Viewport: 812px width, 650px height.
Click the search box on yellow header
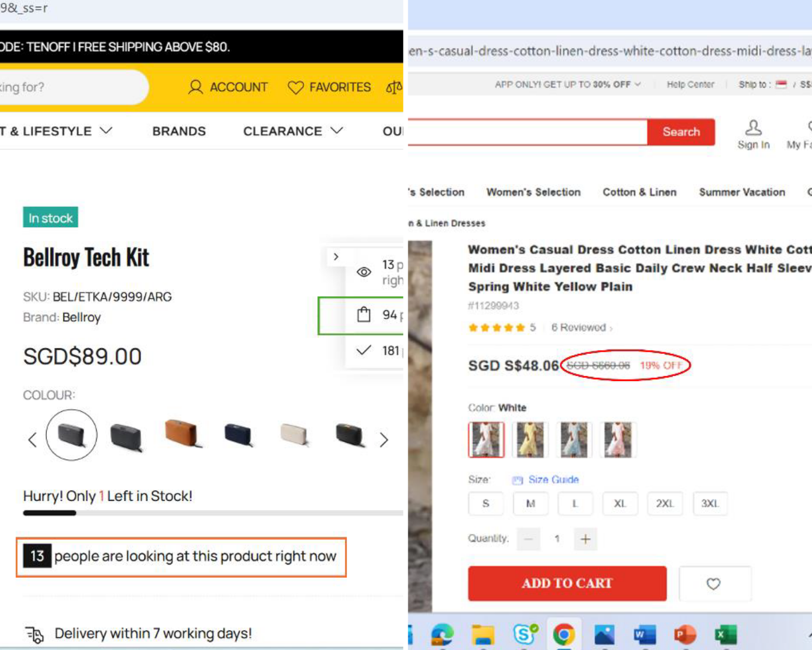[74, 87]
